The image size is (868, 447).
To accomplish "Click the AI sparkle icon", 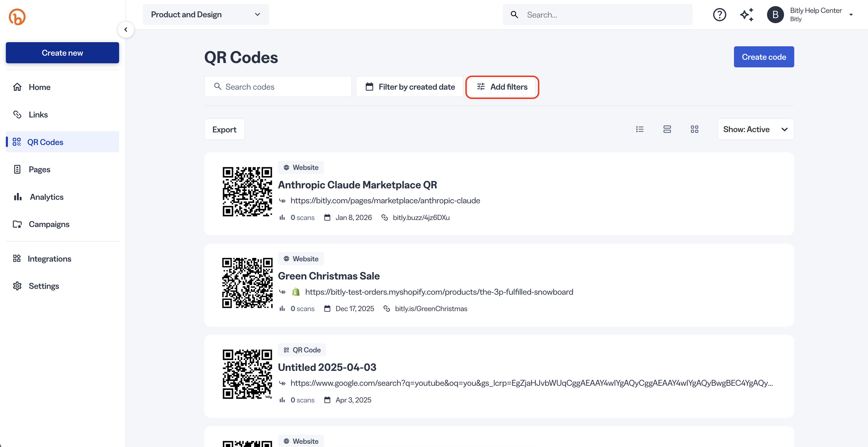I will tap(747, 15).
